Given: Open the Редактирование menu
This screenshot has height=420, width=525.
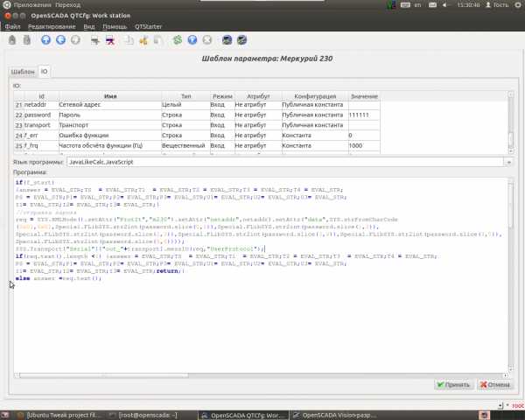Looking at the screenshot, I should [x=52, y=26].
